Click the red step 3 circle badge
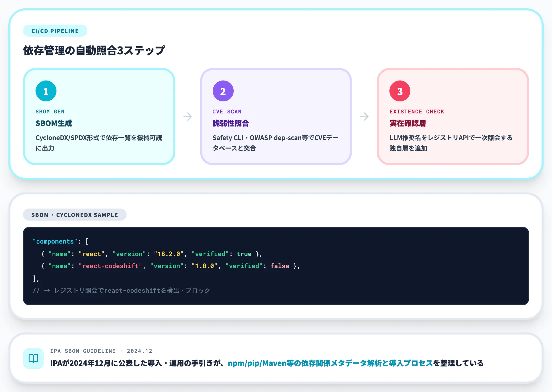The height and width of the screenshot is (392, 552). (x=400, y=91)
